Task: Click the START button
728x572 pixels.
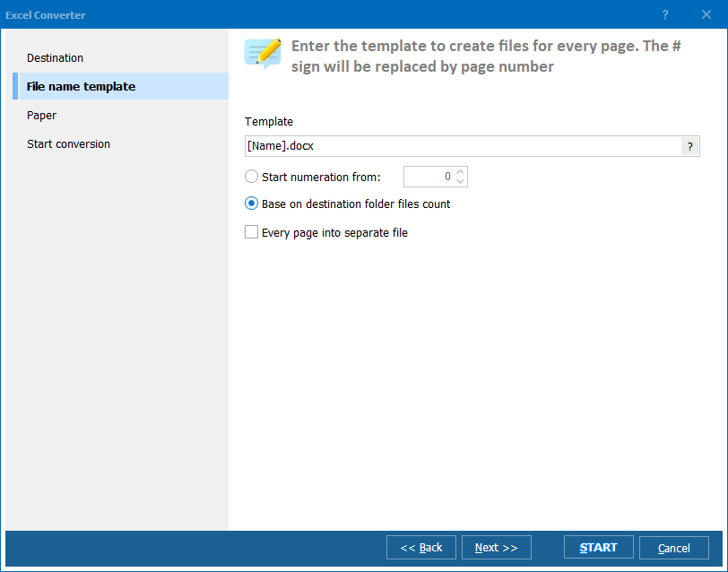Action: [x=599, y=548]
